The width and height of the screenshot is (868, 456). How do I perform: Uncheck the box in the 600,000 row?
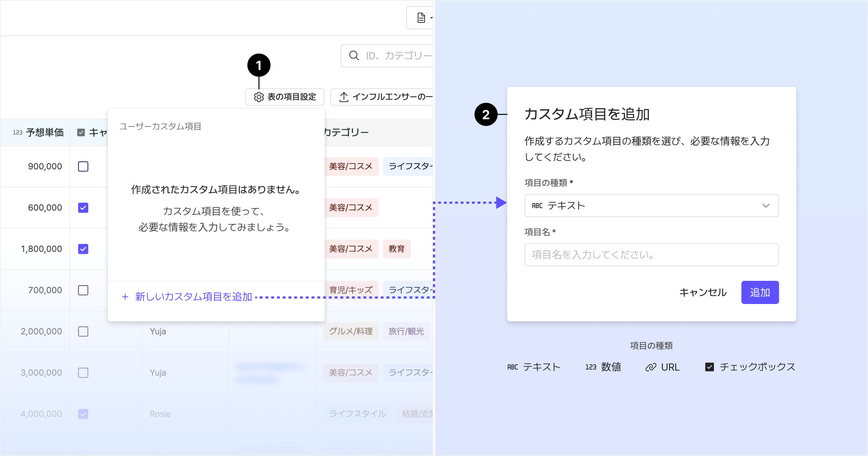(x=83, y=208)
